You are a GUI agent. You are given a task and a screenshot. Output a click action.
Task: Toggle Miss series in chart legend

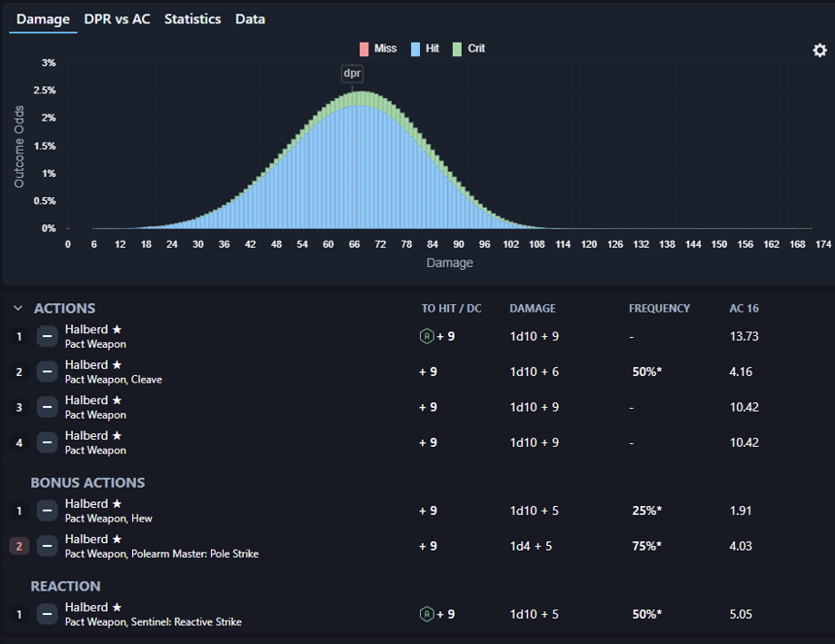tap(378, 49)
